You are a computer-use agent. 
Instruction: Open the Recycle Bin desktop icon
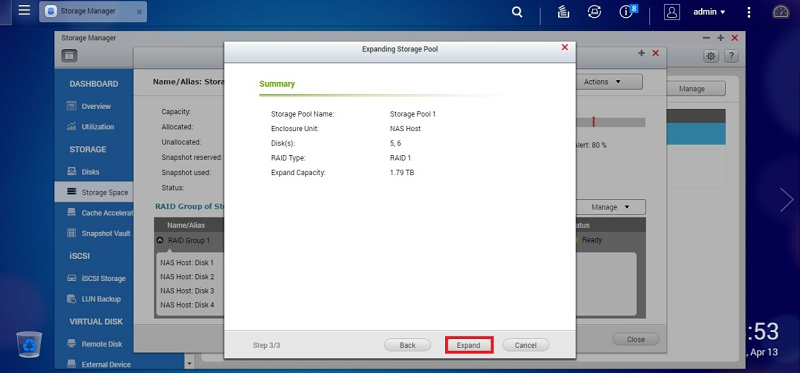click(29, 343)
